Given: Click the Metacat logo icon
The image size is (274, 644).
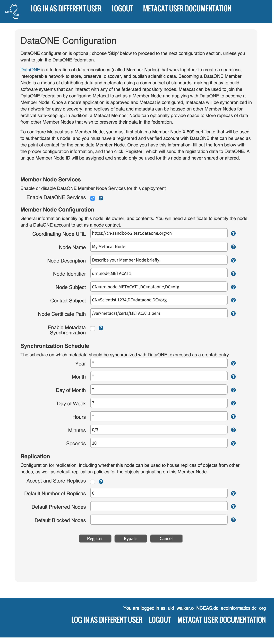Looking at the screenshot, I should (x=12, y=11).
